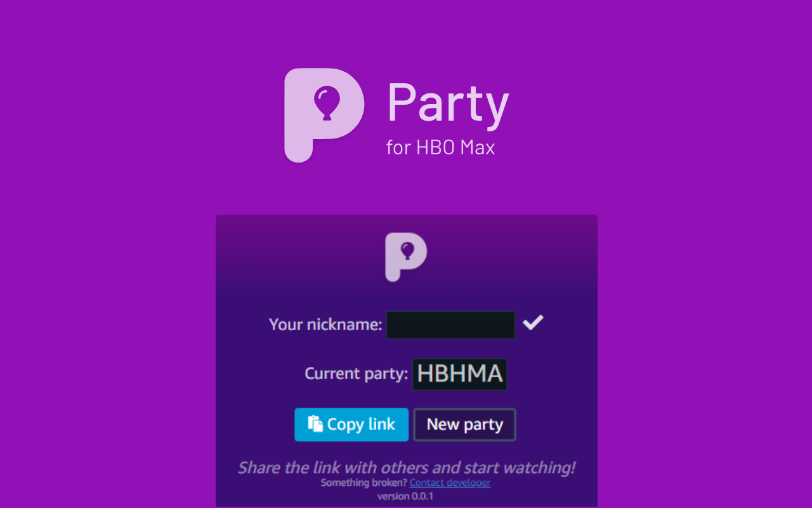The height and width of the screenshot is (508, 812).
Task: Click the Party balloon logo at the top
Action: (x=324, y=114)
